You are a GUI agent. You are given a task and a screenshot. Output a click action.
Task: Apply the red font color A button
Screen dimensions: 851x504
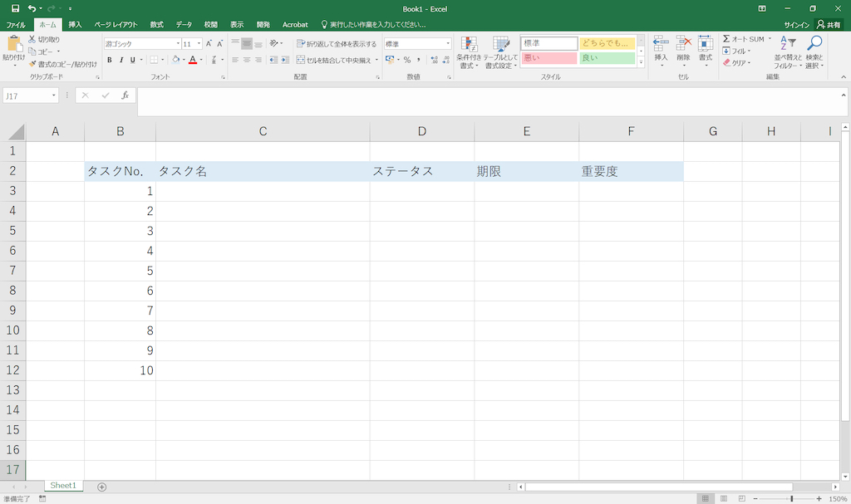192,60
